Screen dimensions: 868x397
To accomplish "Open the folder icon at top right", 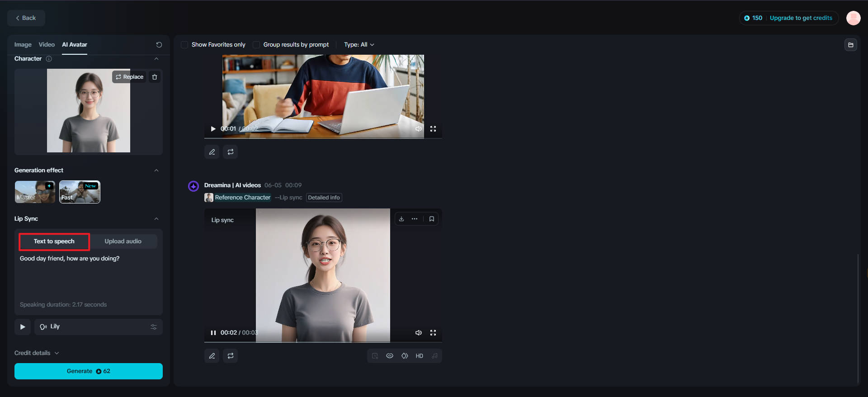I will tap(851, 45).
